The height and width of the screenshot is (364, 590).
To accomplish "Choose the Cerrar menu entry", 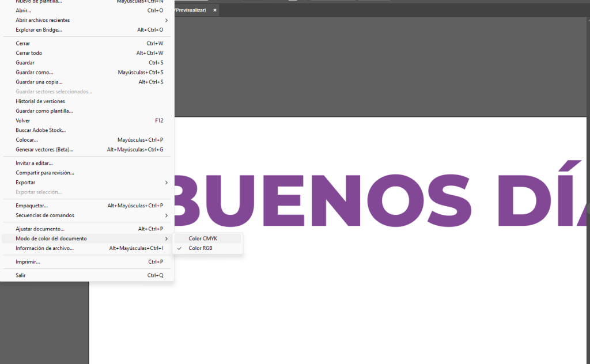I will [87, 43].
